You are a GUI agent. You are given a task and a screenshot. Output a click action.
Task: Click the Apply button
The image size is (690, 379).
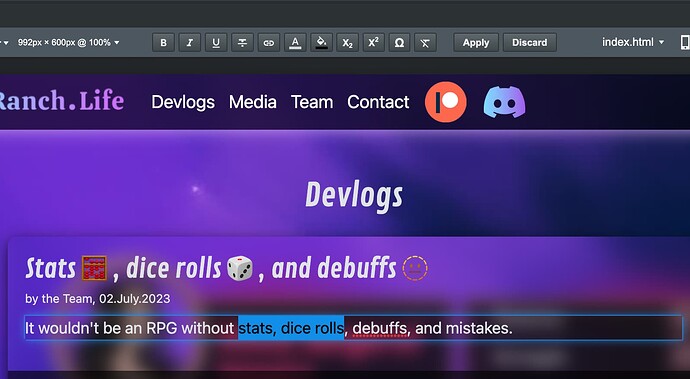[x=476, y=43]
